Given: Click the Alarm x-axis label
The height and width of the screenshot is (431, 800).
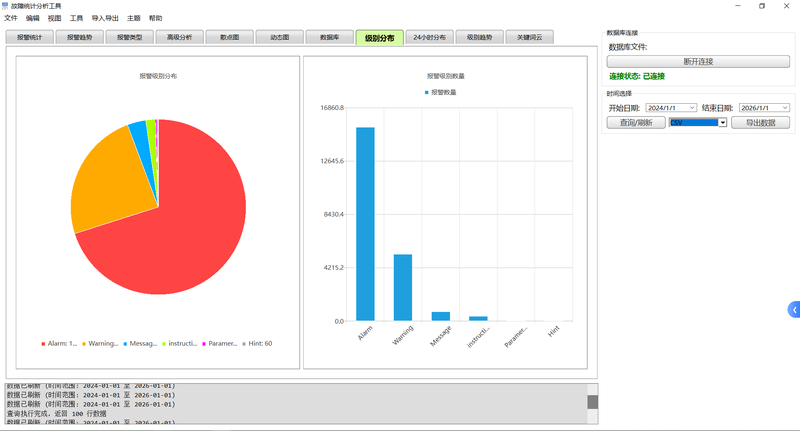Looking at the screenshot, I should click(365, 333).
